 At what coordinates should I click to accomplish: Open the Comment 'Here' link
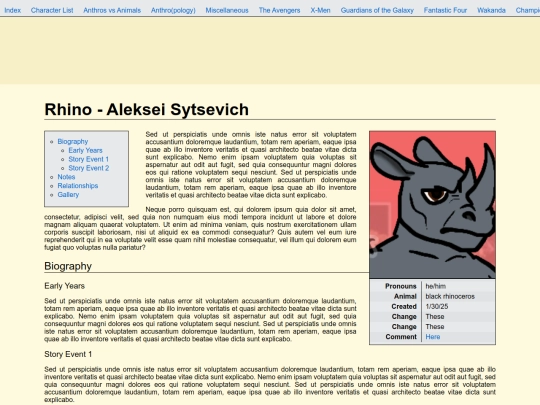[x=433, y=337]
